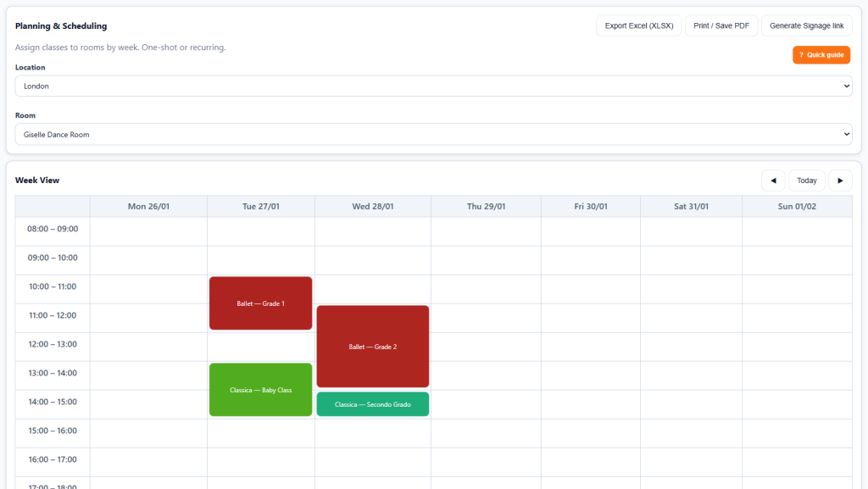Select the Ballet — Grade 2 class
This screenshot has width=868, height=489.
pyautogui.click(x=372, y=346)
